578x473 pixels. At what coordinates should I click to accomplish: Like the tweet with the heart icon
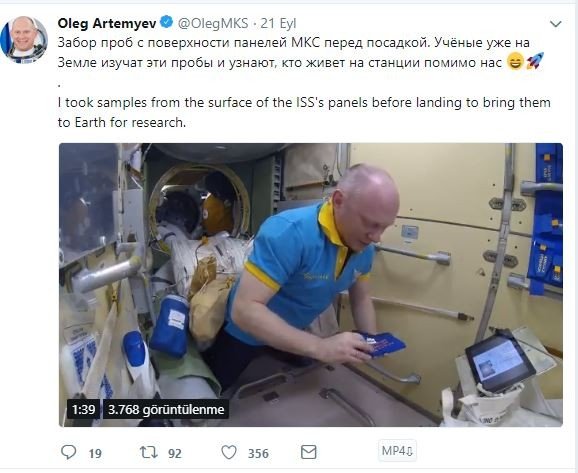click(229, 452)
